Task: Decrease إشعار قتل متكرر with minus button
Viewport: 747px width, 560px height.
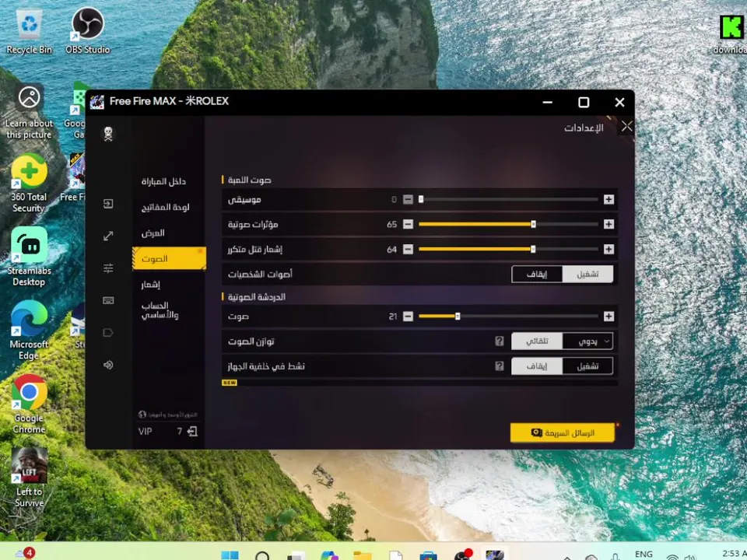Action: click(x=408, y=249)
